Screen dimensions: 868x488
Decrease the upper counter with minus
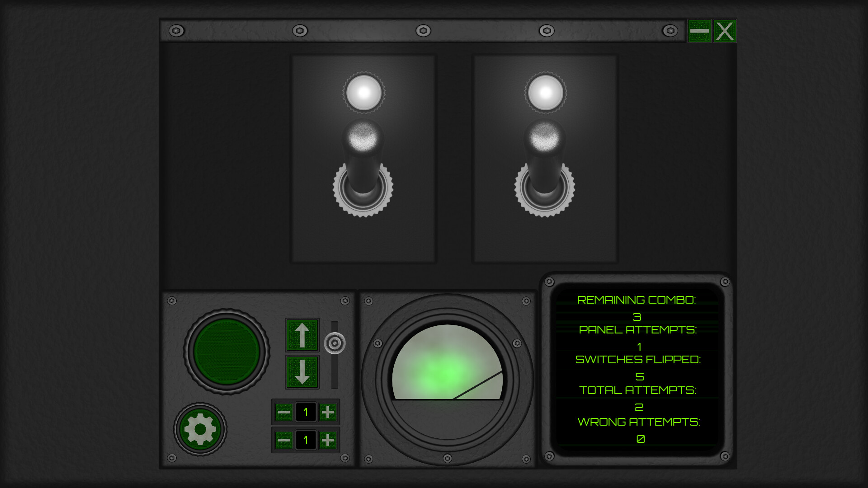[284, 412]
